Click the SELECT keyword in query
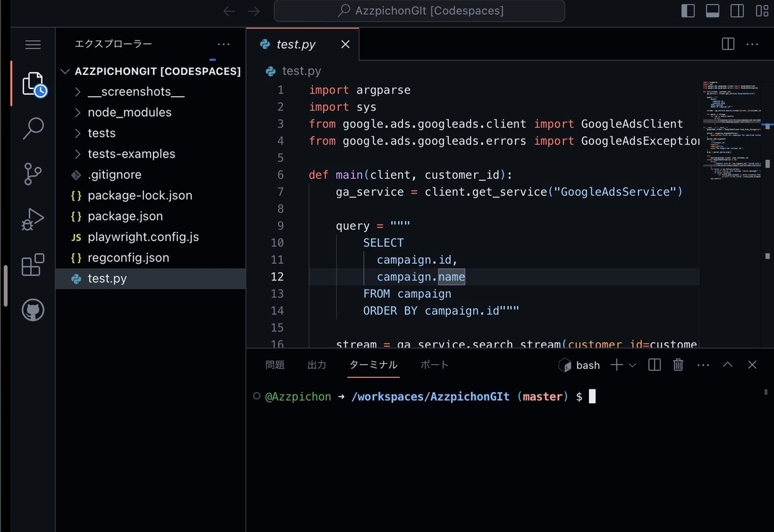Screen dimensions: 774x532 coord(383,242)
